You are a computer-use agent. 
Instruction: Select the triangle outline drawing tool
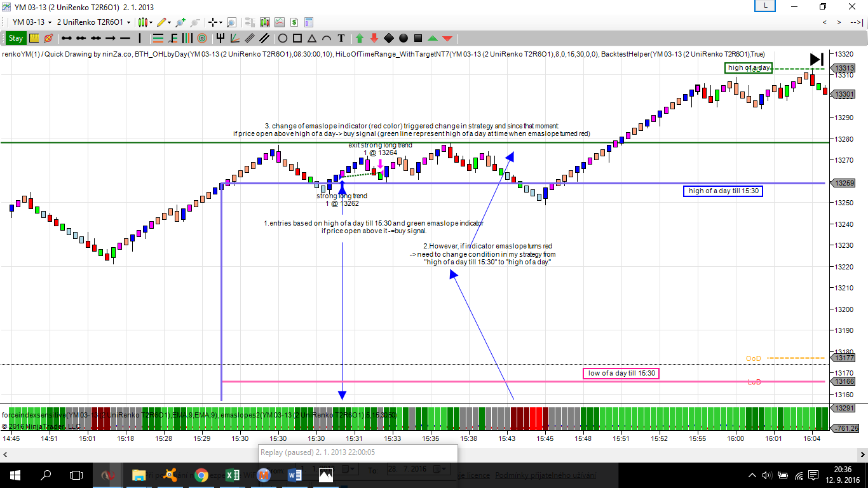click(x=312, y=38)
